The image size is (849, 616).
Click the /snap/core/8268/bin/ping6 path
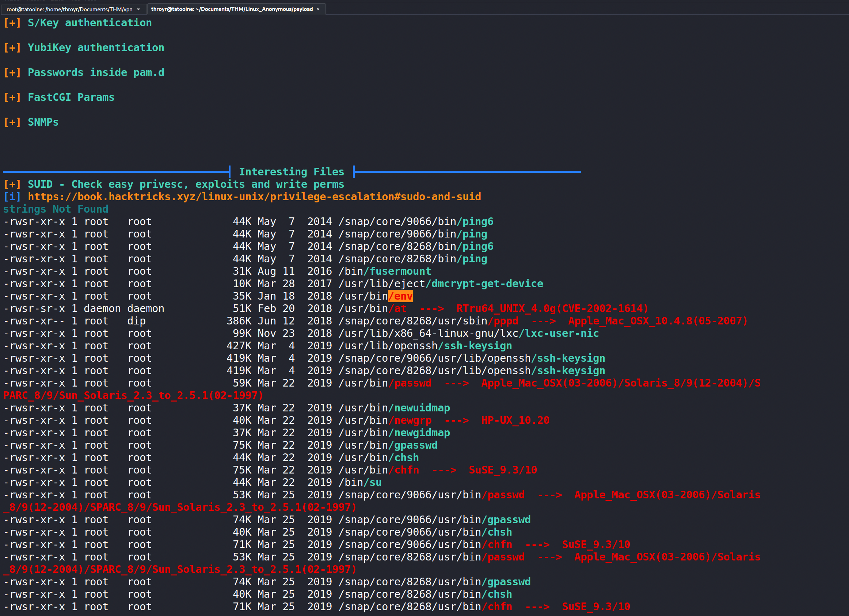416,246
